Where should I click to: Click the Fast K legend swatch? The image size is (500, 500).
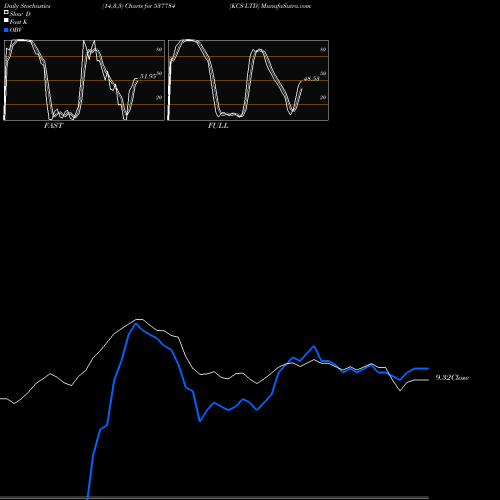6,20
